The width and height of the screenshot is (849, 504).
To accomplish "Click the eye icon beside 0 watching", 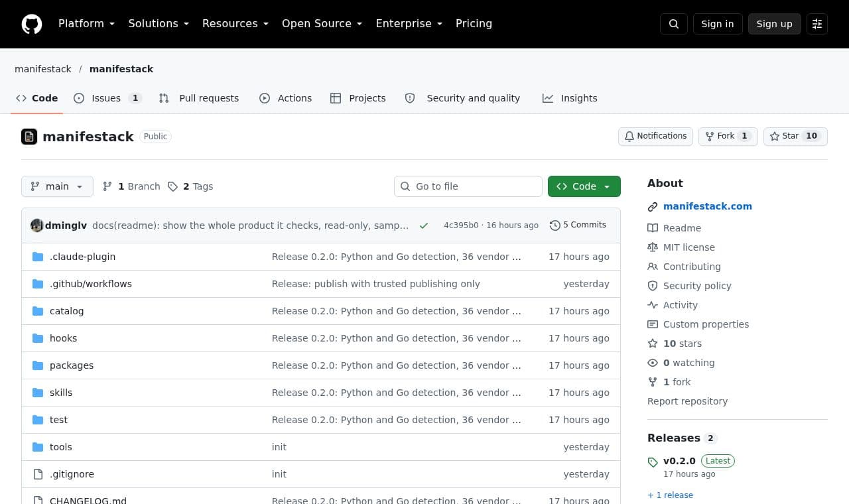I will (653, 363).
